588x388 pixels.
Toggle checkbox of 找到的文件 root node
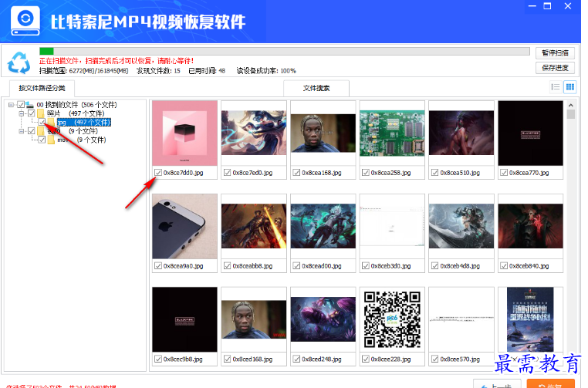pyautogui.click(x=21, y=105)
